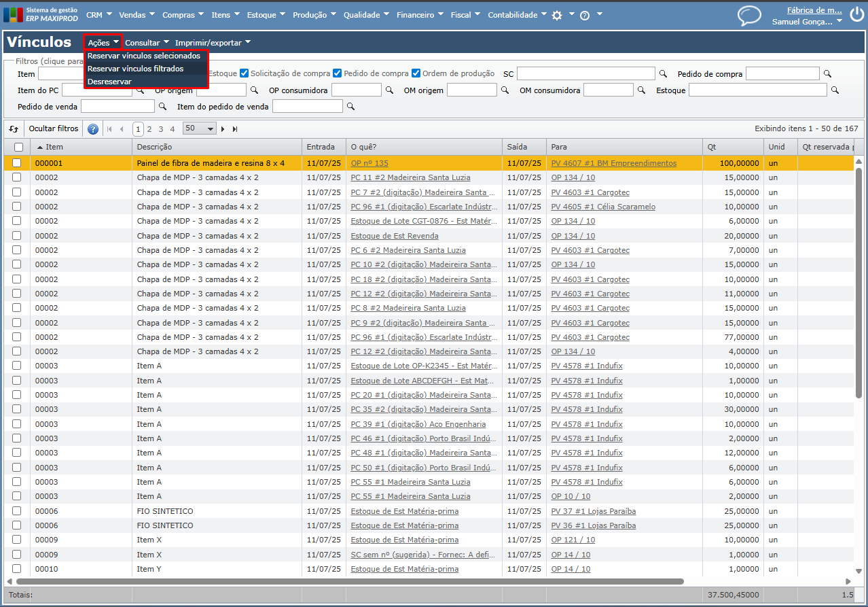Select Reservar vínculos filtrados menu option

pos(136,69)
